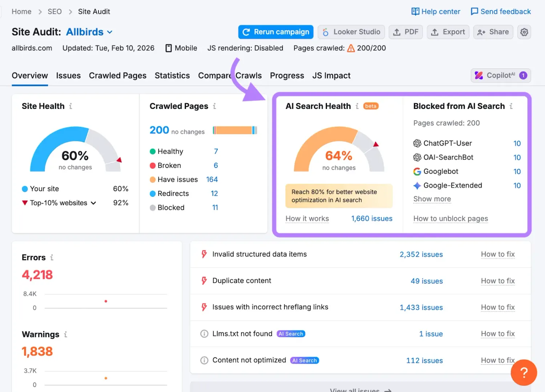Click the Crawled Pages status bar
This screenshot has height=392, width=545.
click(235, 130)
